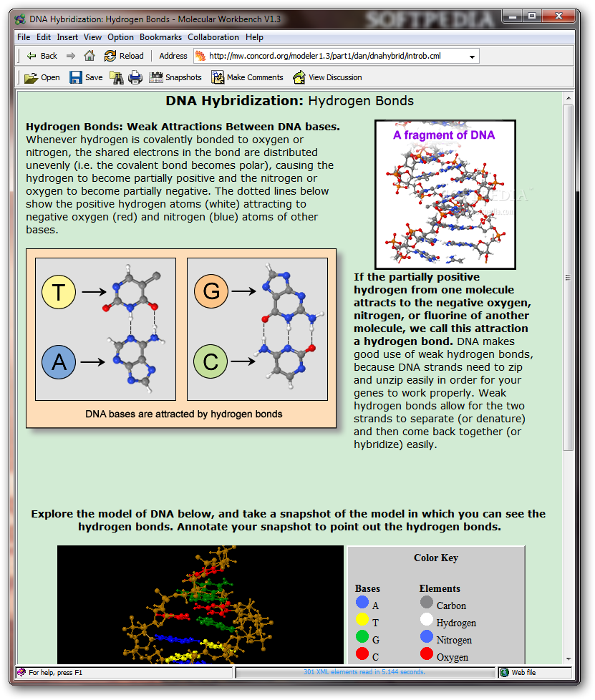The width and height of the screenshot is (595, 700).
Task: Click the vertical scrollbar thumb
Action: point(569,278)
